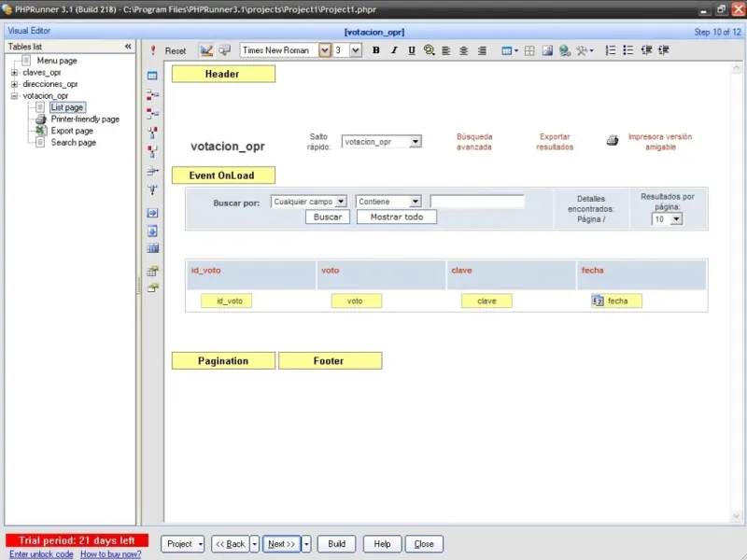The height and width of the screenshot is (560, 747).
Task: Open the Times New Roman font dropdown
Action: pyautogui.click(x=325, y=50)
